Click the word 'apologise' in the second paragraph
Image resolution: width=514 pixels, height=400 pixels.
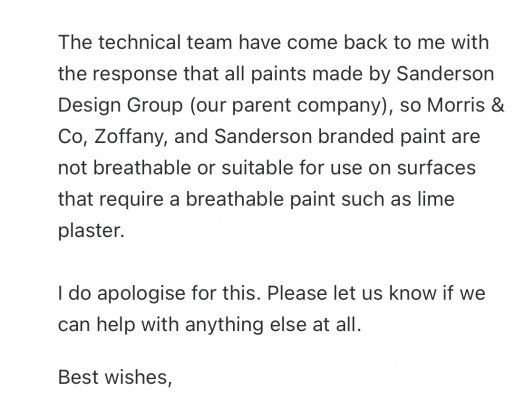[141, 294]
